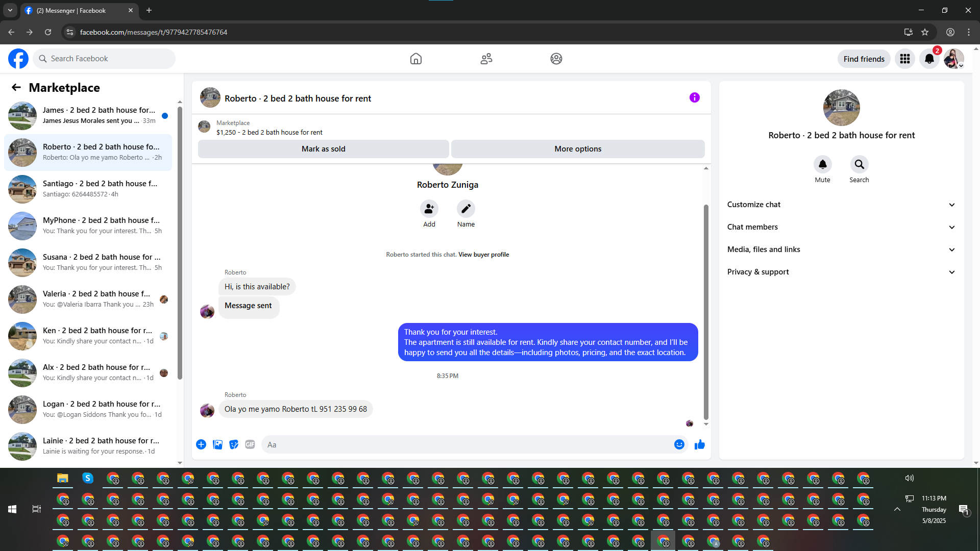Image resolution: width=980 pixels, height=551 pixels.
Task: Click the Mark as sold button
Action: (x=324, y=149)
